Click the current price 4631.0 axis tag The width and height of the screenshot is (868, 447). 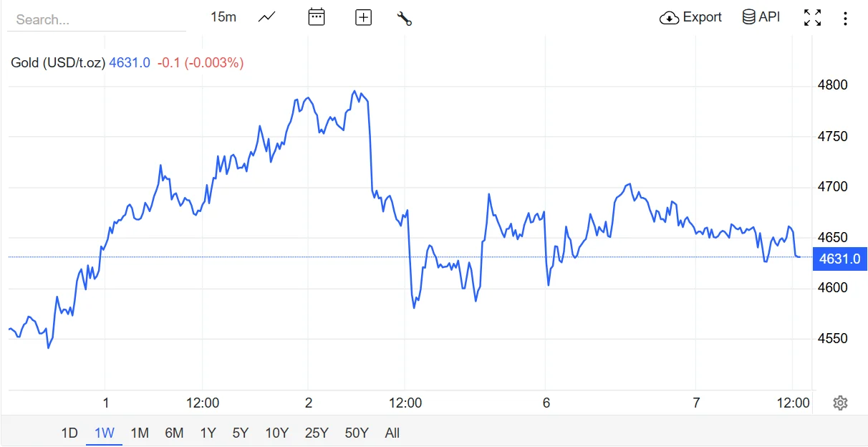tap(839, 259)
